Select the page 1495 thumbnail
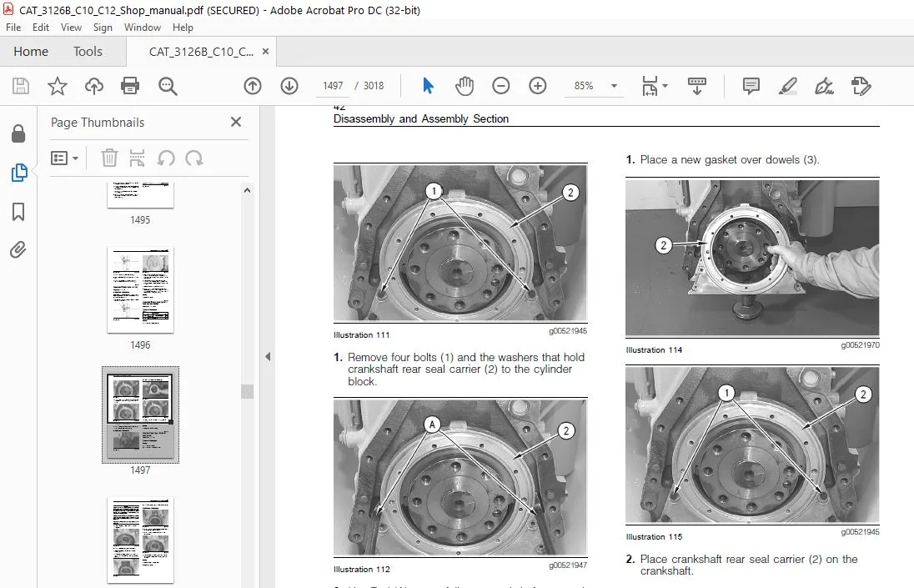The image size is (914, 588). pos(140,194)
